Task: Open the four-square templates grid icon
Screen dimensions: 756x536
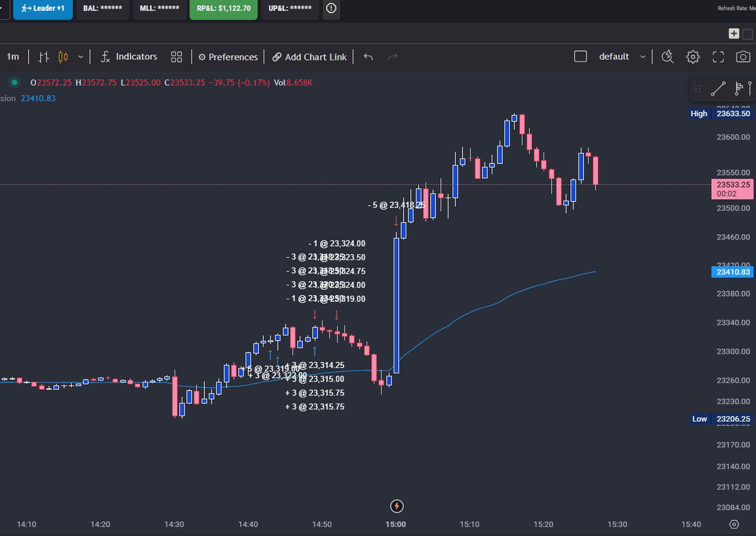Action: (x=176, y=57)
